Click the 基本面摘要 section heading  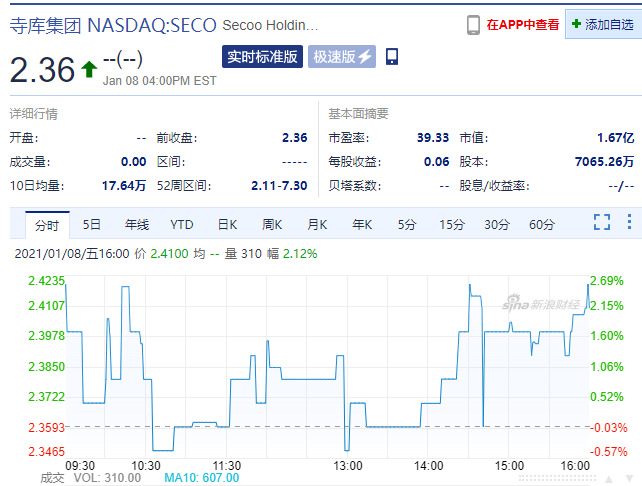click(358, 113)
